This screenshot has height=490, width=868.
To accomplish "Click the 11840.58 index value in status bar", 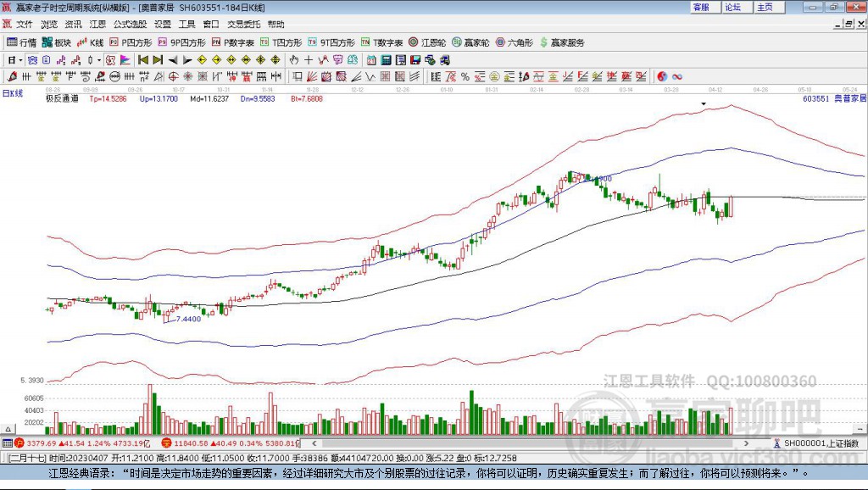I will click(x=191, y=443).
